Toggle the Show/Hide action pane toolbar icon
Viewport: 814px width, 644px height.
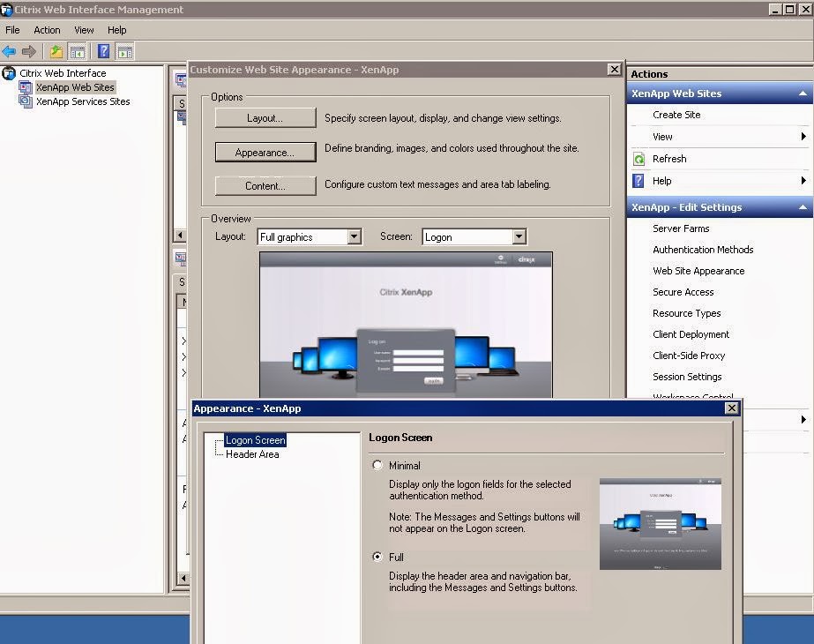(125, 51)
